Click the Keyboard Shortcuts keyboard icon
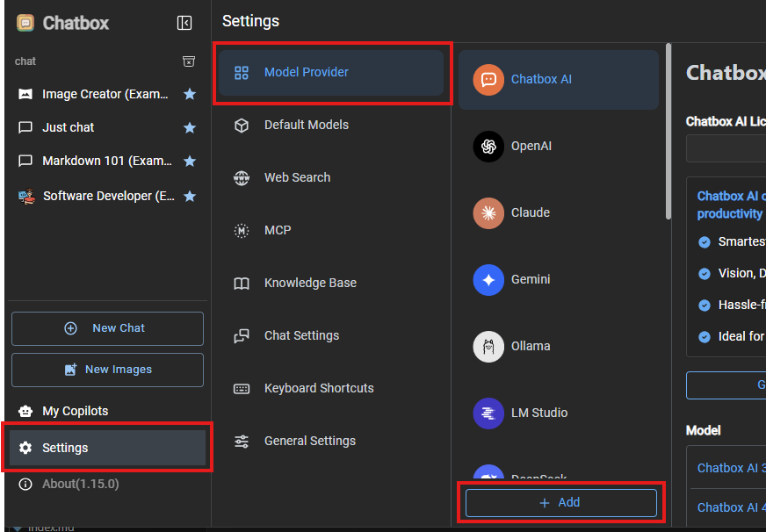 242,389
